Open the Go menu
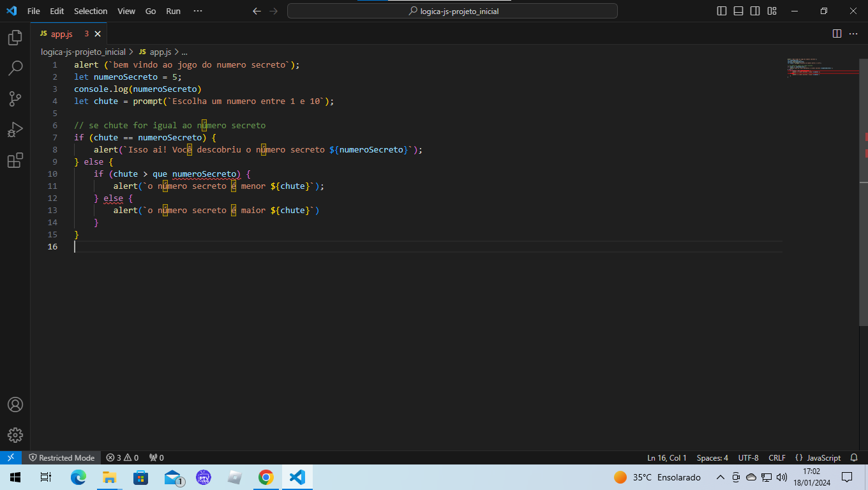The width and height of the screenshot is (868, 490). click(151, 11)
